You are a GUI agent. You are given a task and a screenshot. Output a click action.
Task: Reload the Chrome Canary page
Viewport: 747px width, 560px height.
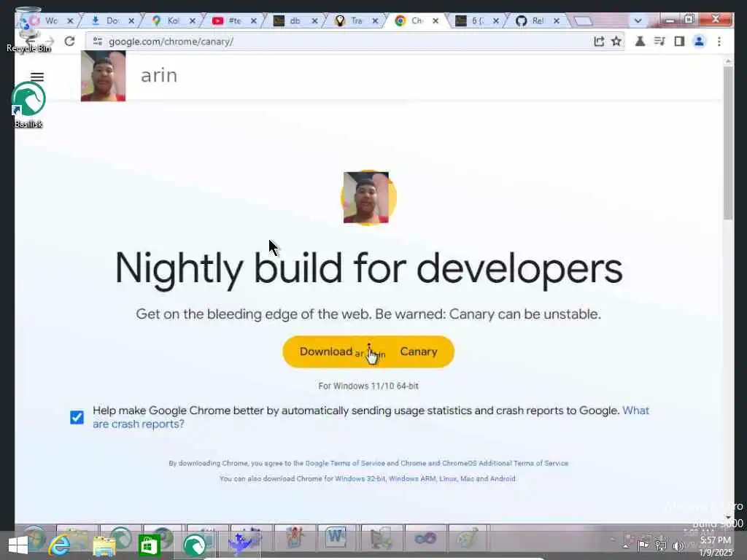click(69, 42)
